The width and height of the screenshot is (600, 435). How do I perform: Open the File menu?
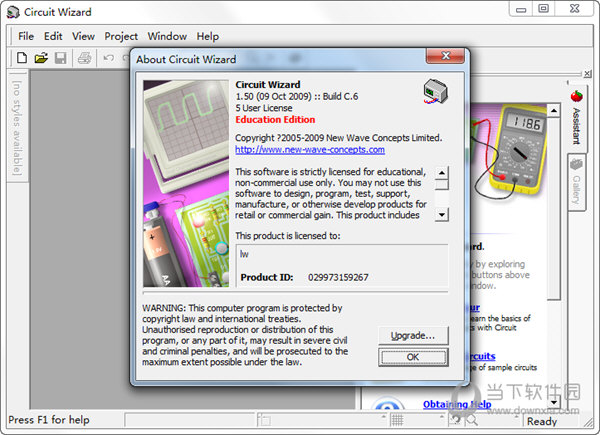(x=26, y=36)
